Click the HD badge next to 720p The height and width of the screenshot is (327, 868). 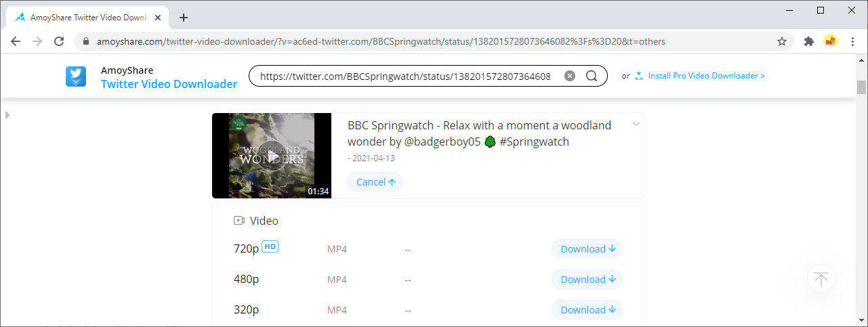(x=270, y=246)
